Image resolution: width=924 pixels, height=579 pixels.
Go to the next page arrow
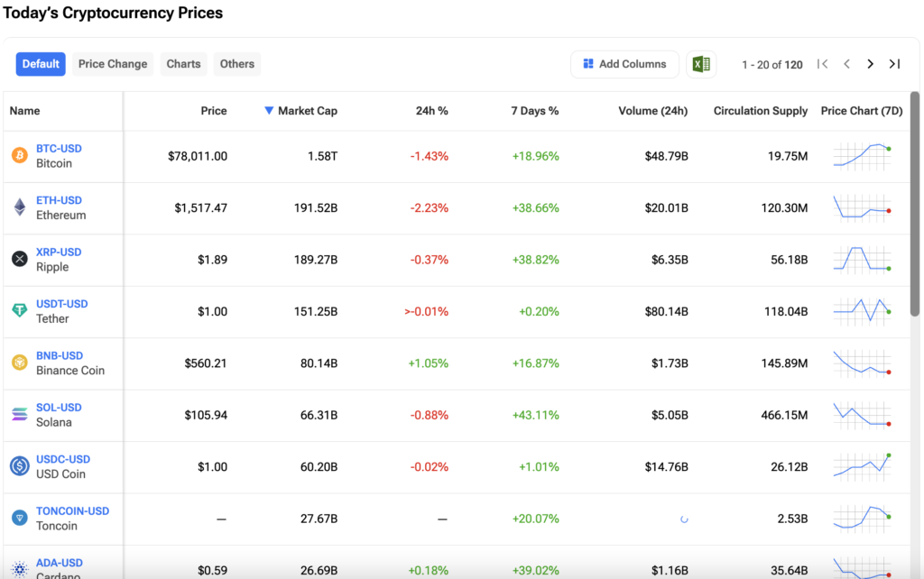[870, 64]
